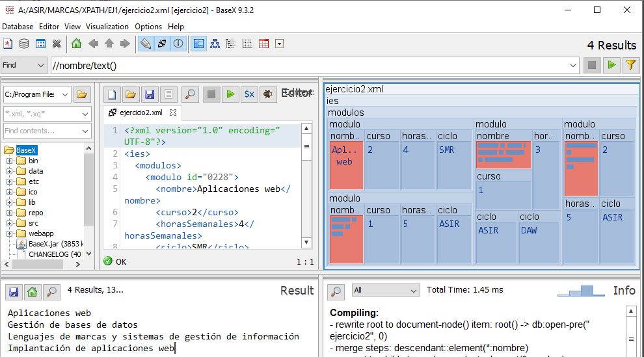This screenshot has height=357, width=644.
Task: Select the ejercicio2.xml editor tab
Action: tap(141, 112)
